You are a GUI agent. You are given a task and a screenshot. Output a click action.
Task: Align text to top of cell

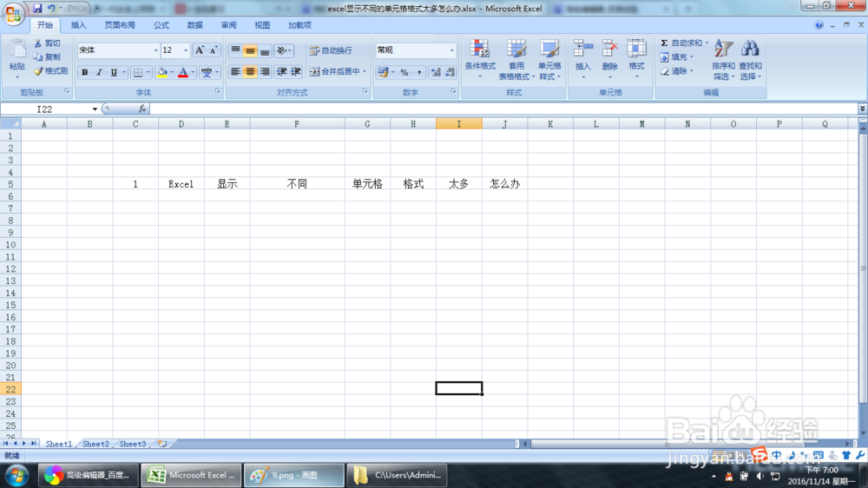pyautogui.click(x=235, y=50)
